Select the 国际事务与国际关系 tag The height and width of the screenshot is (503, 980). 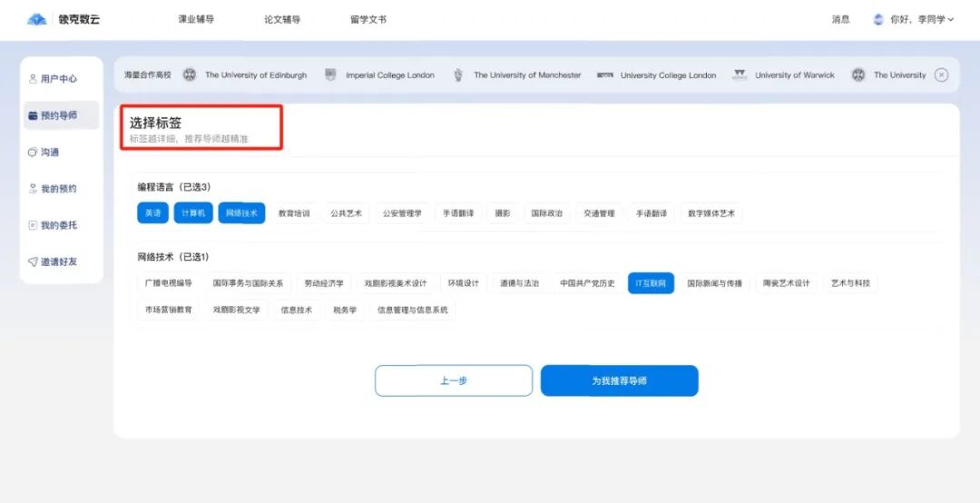(248, 283)
